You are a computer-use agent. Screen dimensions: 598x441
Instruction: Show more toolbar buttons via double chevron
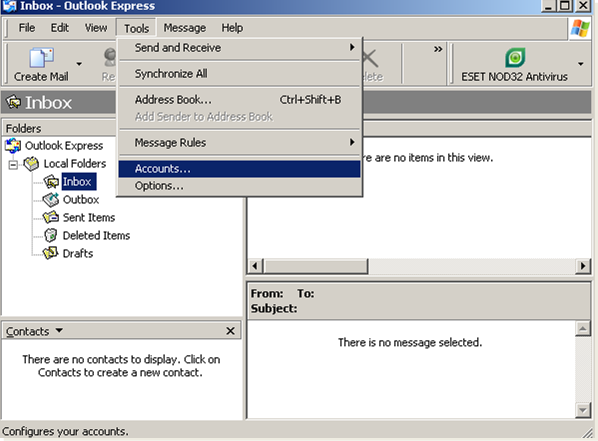(438, 49)
